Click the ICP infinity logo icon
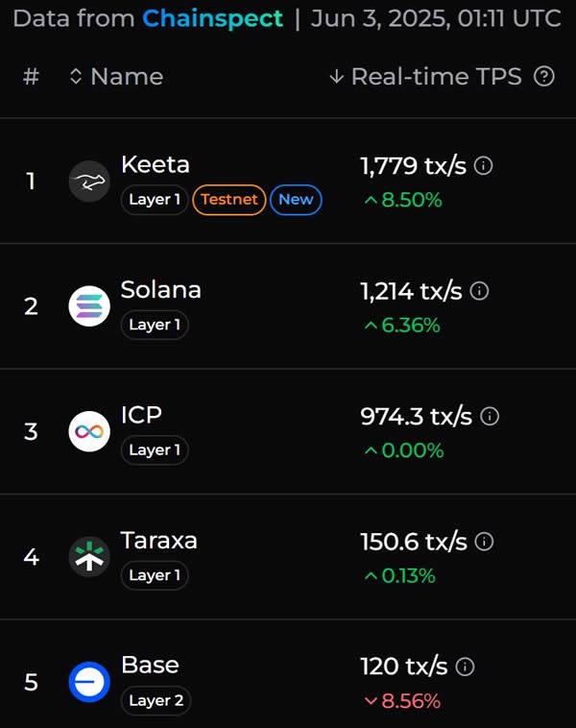This screenshot has width=576, height=728. [x=89, y=431]
